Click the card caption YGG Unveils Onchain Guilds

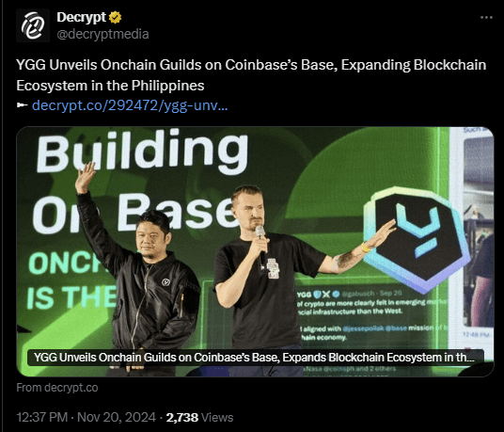(x=255, y=358)
